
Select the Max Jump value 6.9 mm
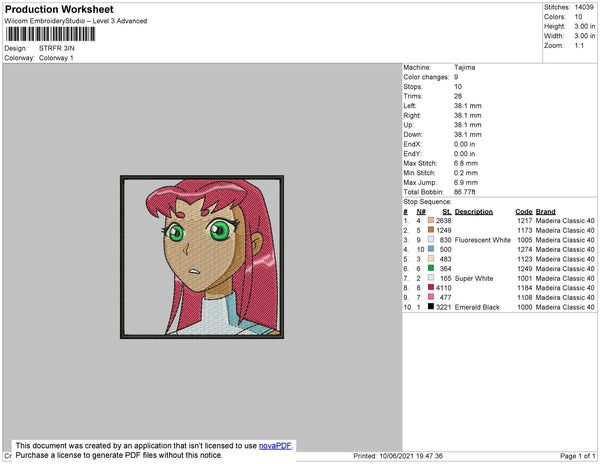(x=466, y=182)
